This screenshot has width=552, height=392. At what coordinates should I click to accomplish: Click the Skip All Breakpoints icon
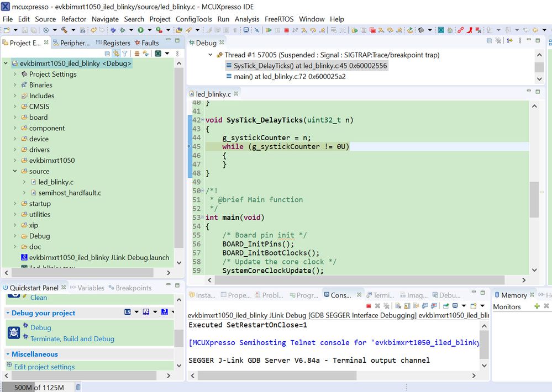pyautogui.click(x=257, y=30)
